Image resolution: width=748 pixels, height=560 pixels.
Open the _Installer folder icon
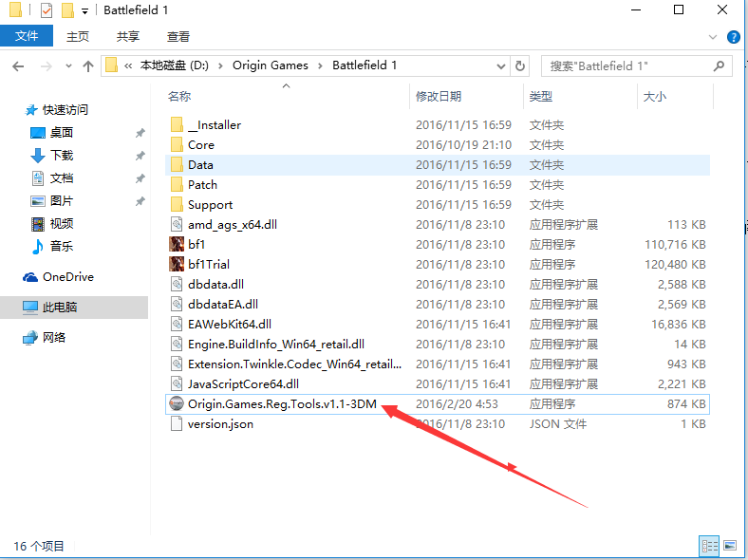[x=177, y=125]
